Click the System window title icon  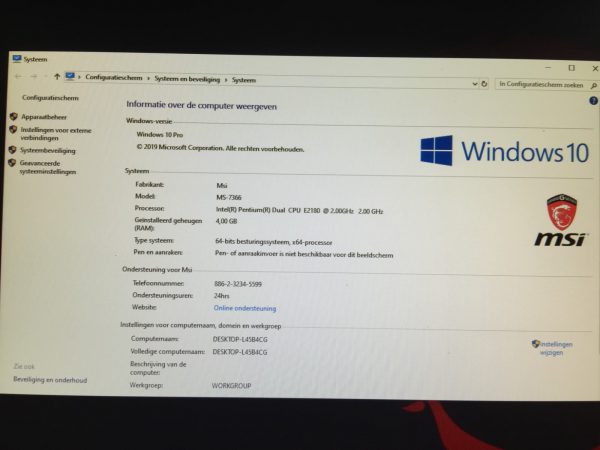[x=17, y=59]
